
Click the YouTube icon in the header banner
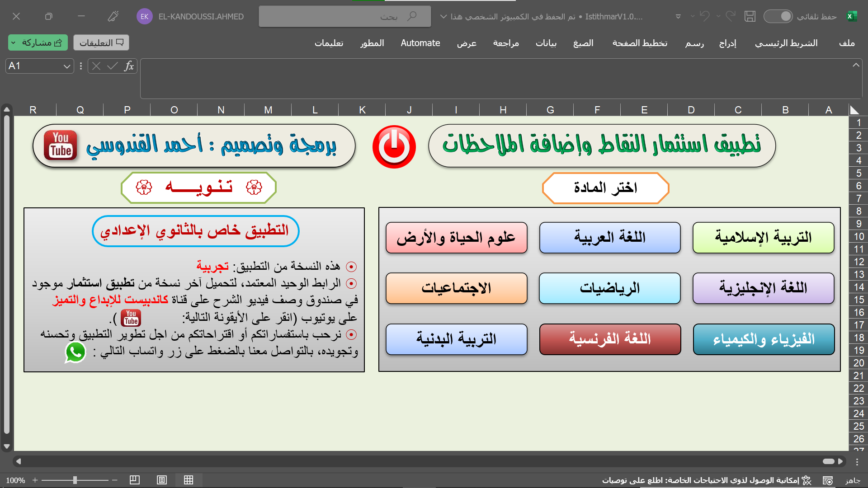[61, 145]
